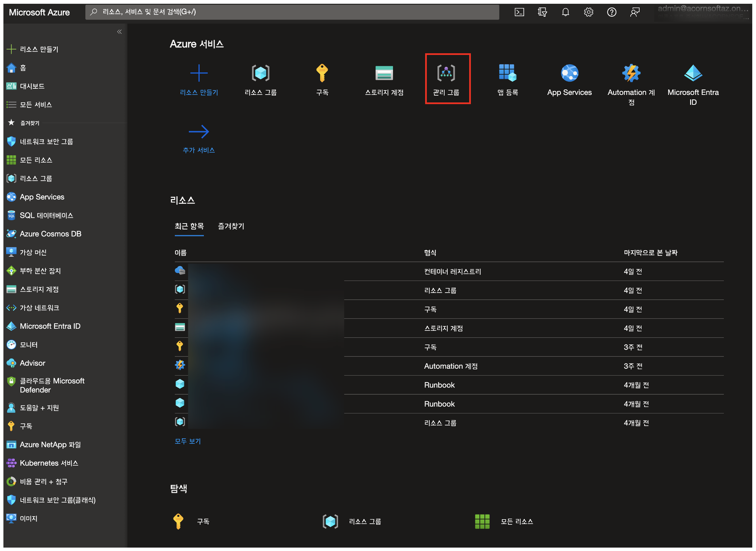Click the 형식 column header
The image size is (756, 551).
430,253
